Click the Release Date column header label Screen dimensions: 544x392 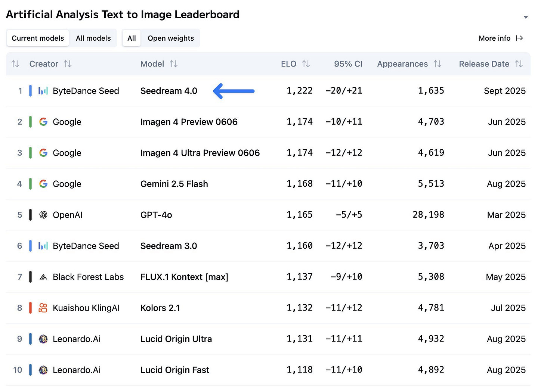pyautogui.click(x=484, y=64)
